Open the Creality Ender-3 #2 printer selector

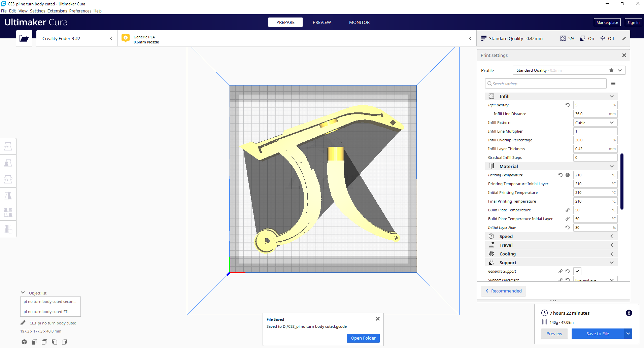coord(77,38)
